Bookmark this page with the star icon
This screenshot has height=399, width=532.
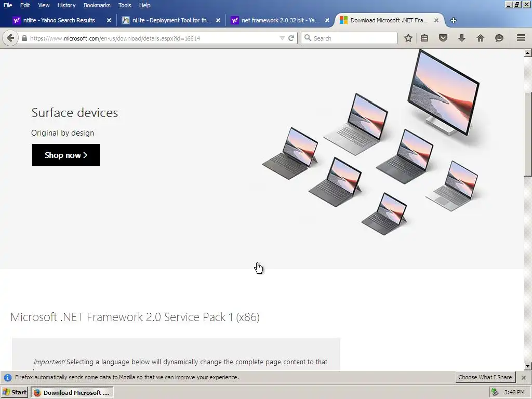(408, 38)
